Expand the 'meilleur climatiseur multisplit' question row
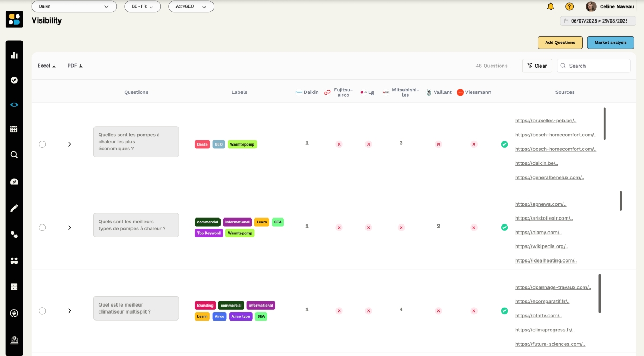 coord(70,311)
